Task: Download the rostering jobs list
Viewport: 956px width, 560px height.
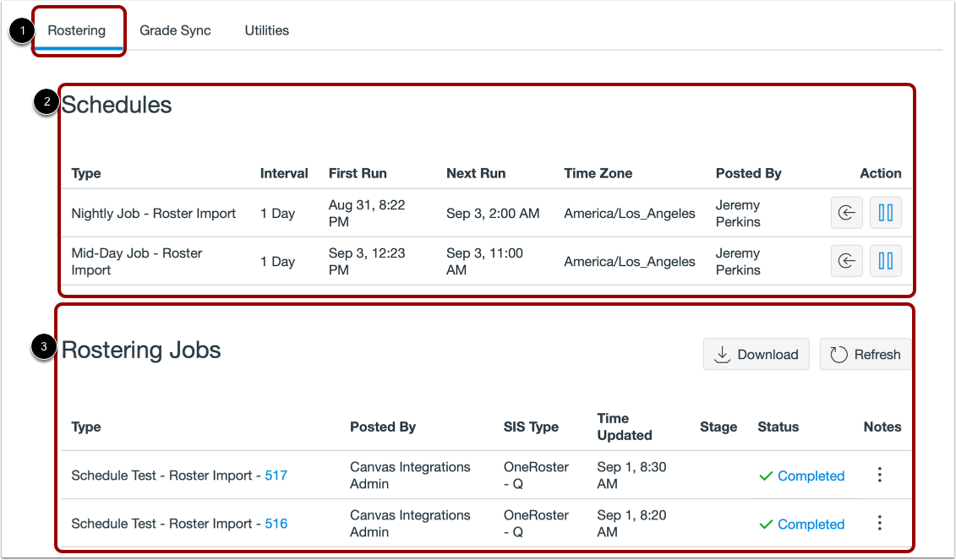Action: pyautogui.click(x=756, y=355)
